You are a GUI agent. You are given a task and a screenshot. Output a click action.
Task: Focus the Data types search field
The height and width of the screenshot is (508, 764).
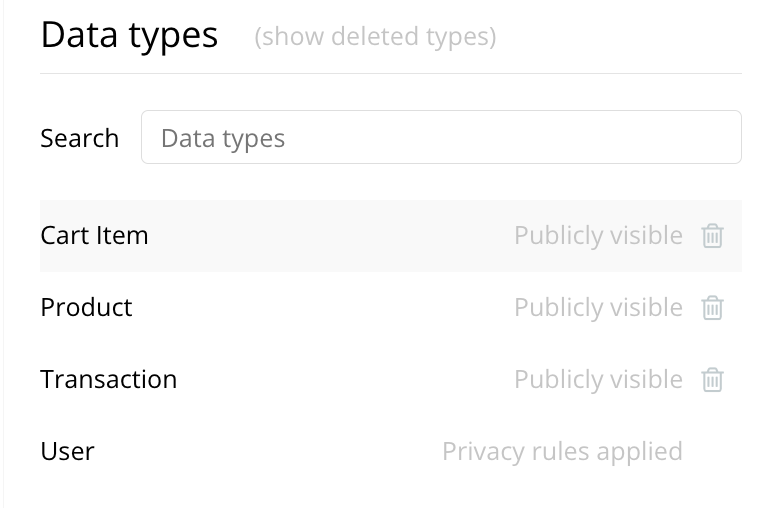441,137
